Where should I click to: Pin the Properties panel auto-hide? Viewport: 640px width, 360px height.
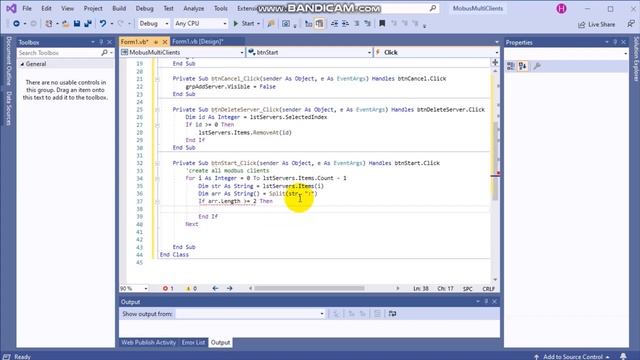tap(615, 42)
